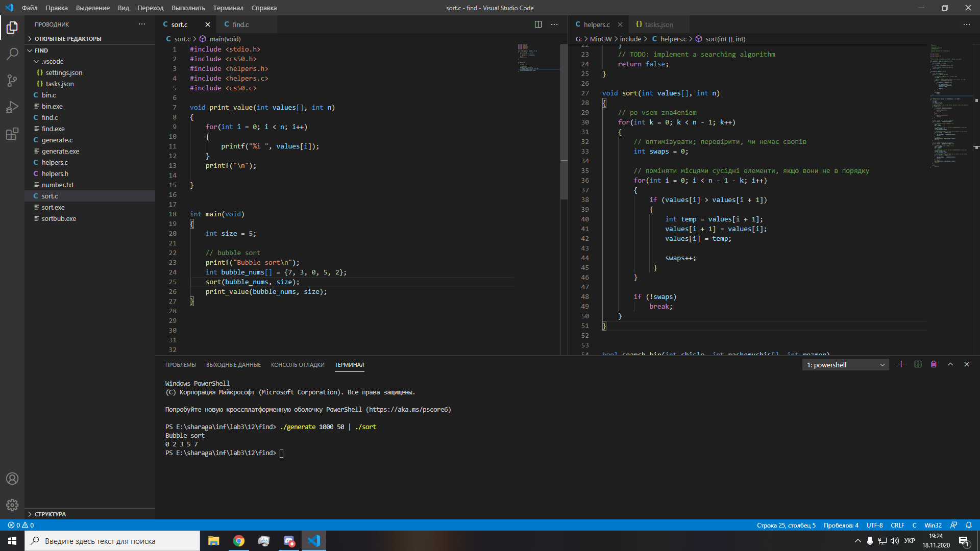Open the Source Control view
The width and height of the screenshot is (980, 551).
[x=12, y=80]
